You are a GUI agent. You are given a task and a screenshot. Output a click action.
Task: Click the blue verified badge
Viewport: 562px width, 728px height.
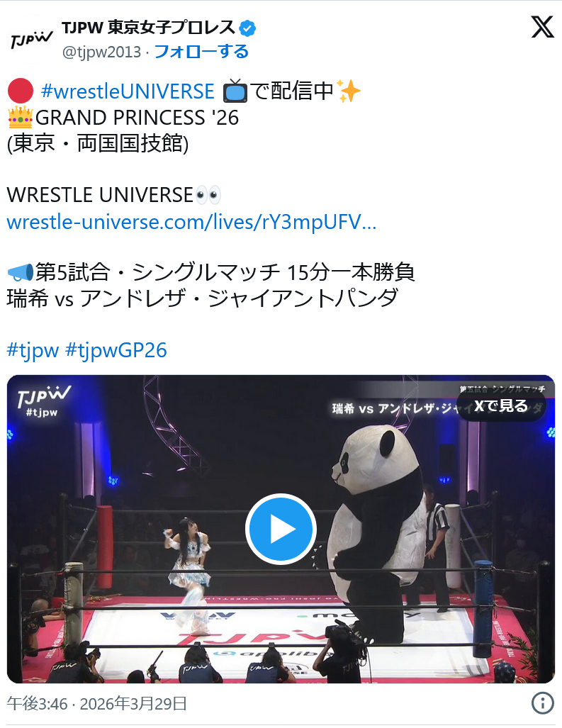[x=247, y=28]
